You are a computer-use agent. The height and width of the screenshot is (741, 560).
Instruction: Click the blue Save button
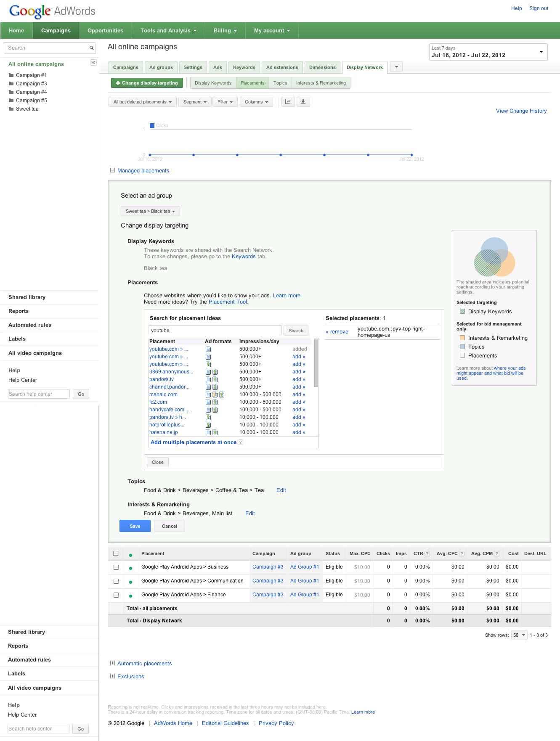tap(135, 526)
